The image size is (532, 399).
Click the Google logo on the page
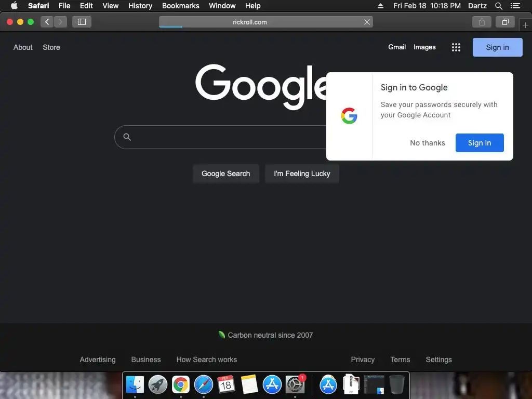tap(261, 87)
